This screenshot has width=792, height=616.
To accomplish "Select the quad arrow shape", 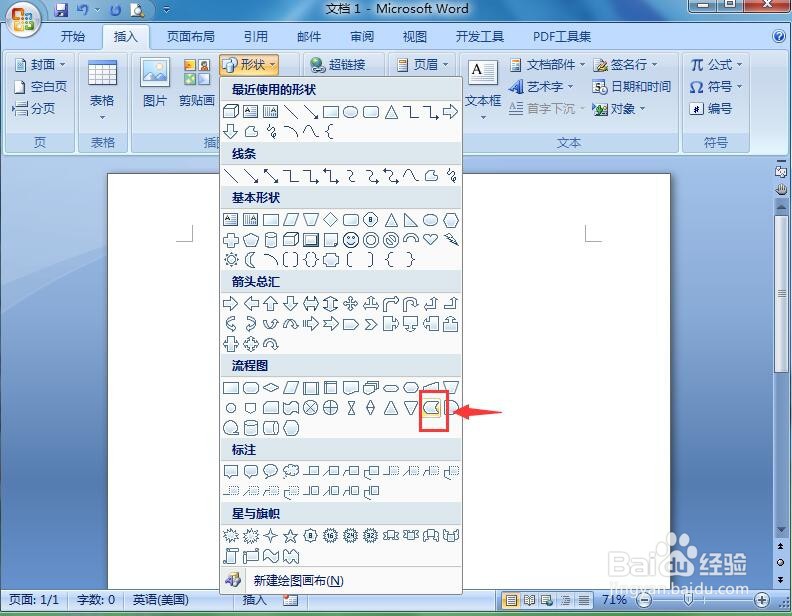I will coord(351,303).
